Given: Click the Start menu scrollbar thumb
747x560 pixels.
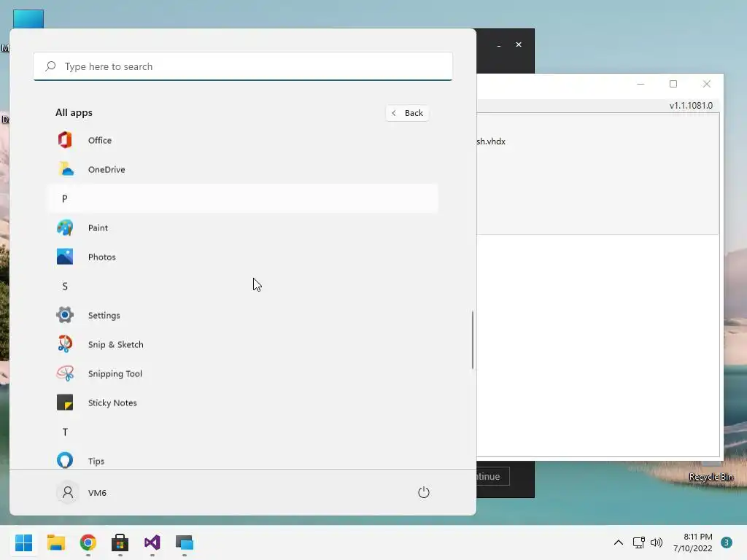Looking at the screenshot, I should pos(472,340).
